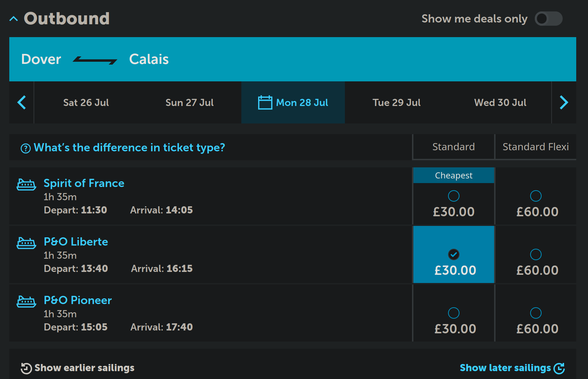
Task: Go to next dates with right arrow
Action: click(x=564, y=102)
